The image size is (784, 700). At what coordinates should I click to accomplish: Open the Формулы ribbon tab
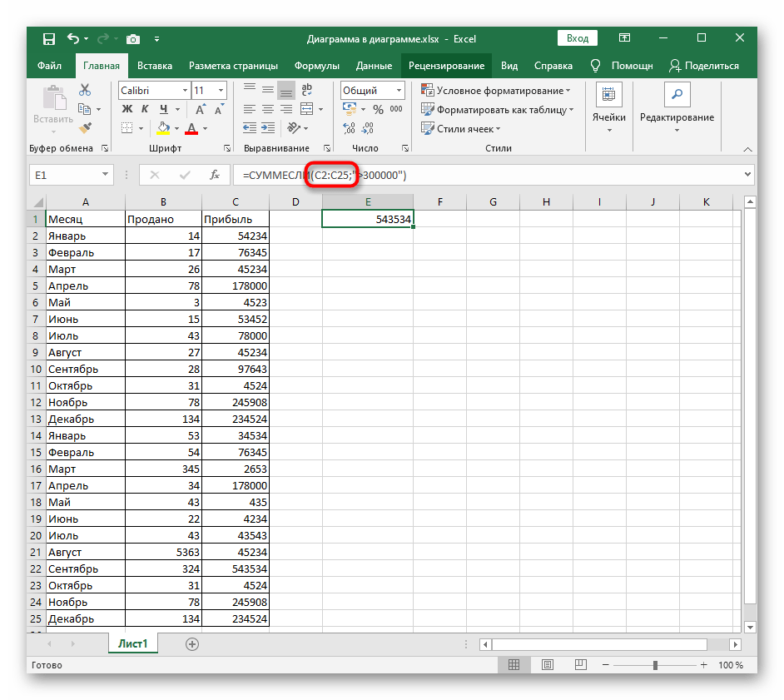(317, 66)
